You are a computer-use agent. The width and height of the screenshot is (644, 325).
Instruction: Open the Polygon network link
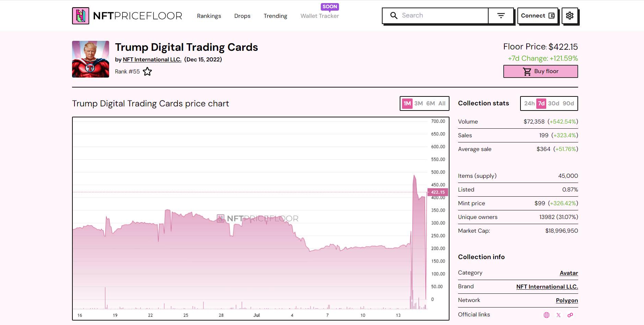pyautogui.click(x=567, y=300)
